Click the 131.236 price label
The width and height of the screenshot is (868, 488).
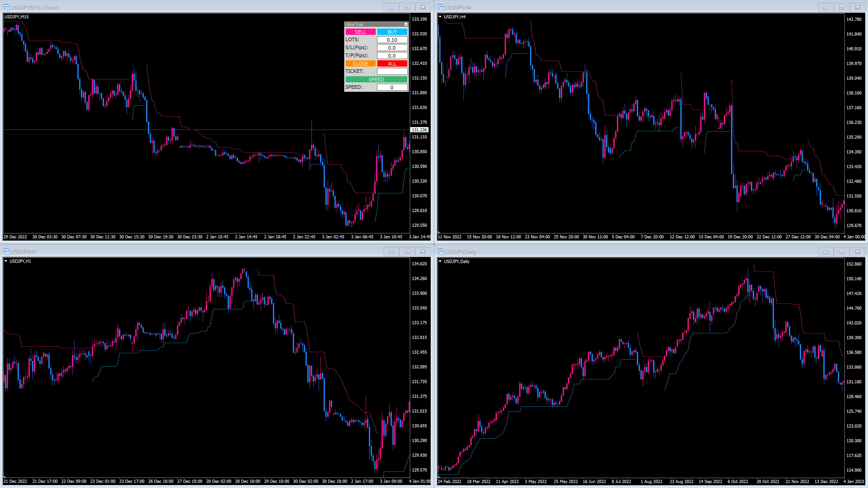point(419,130)
